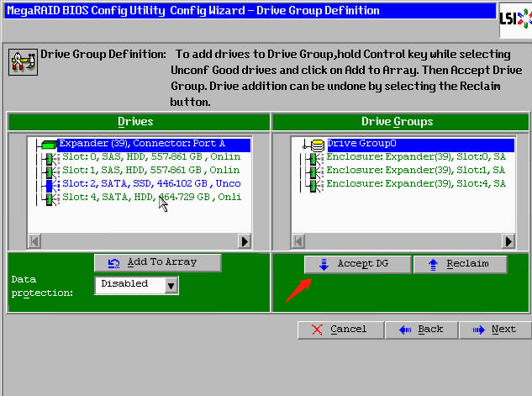
Task: Click the Drive Group Definition wizard icon
Action: pyautogui.click(x=23, y=62)
